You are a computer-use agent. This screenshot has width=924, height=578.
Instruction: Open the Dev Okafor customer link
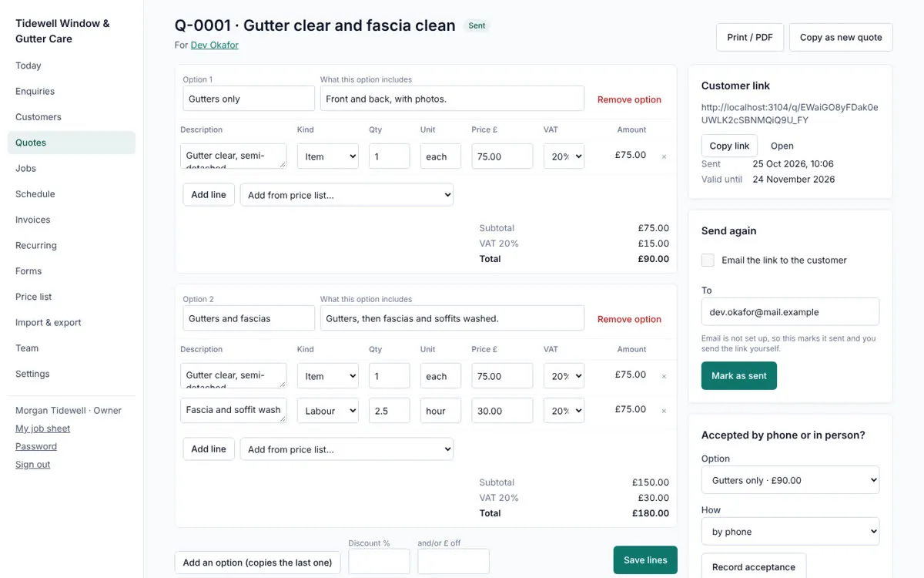coord(215,45)
